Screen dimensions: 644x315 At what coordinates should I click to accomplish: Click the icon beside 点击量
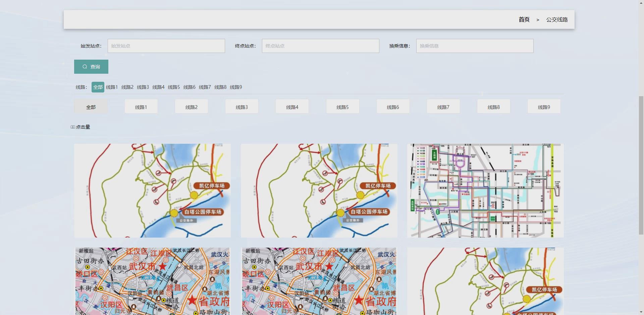point(73,127)
